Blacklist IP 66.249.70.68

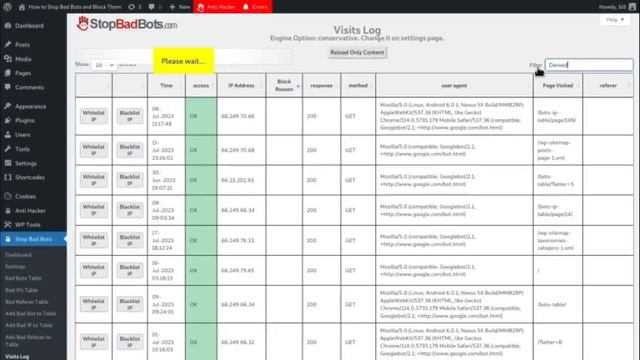[x=130, y=150]
